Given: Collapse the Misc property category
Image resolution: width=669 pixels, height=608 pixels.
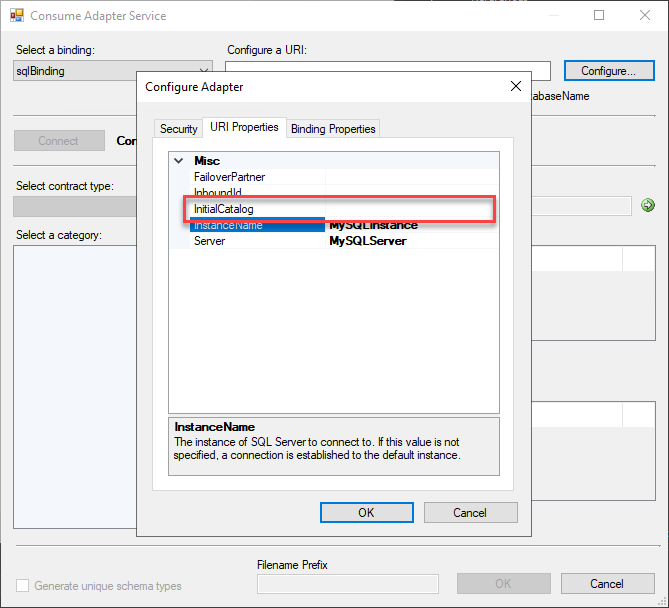Looking at the screenshot, I should point(178,160).
